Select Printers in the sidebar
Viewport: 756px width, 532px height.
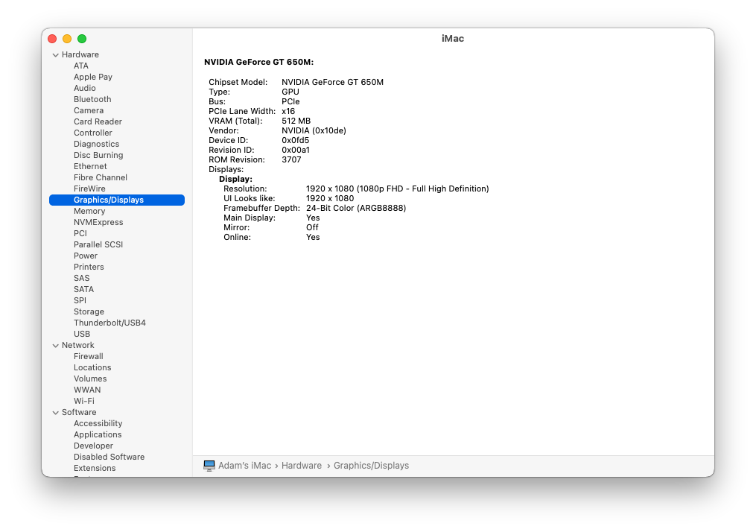point(89,267)
